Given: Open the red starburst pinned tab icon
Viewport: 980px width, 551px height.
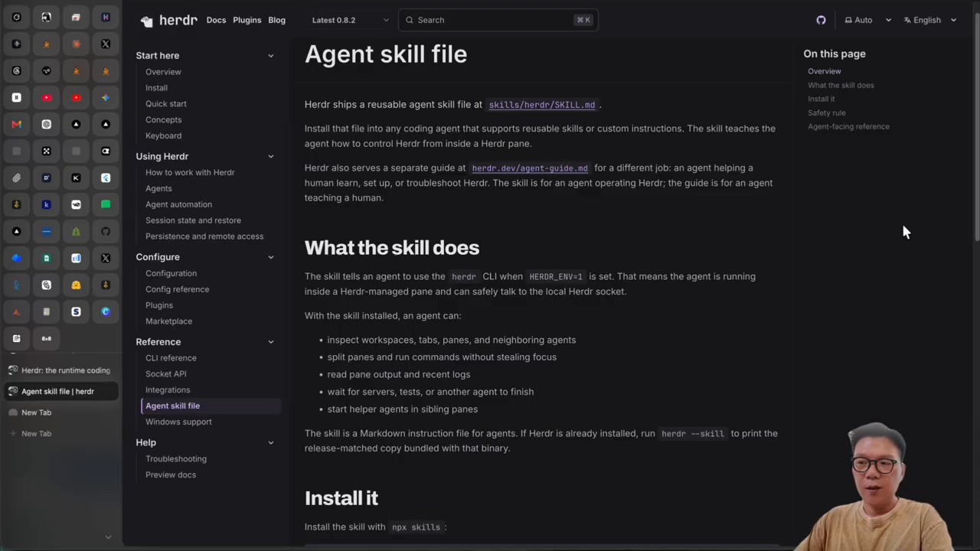Looking at the screenshot, I should pos(76,44).
